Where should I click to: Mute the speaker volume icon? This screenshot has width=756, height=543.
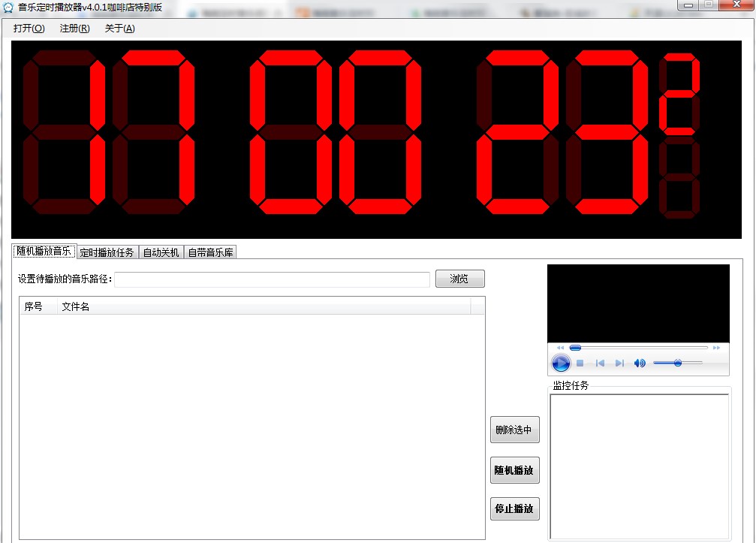(x=640, y=363)
